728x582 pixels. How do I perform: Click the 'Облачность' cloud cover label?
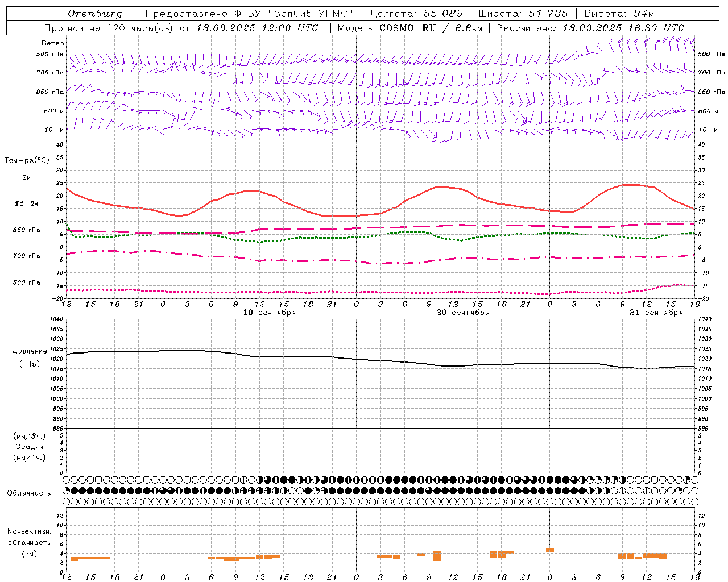(x=29, y=493)
